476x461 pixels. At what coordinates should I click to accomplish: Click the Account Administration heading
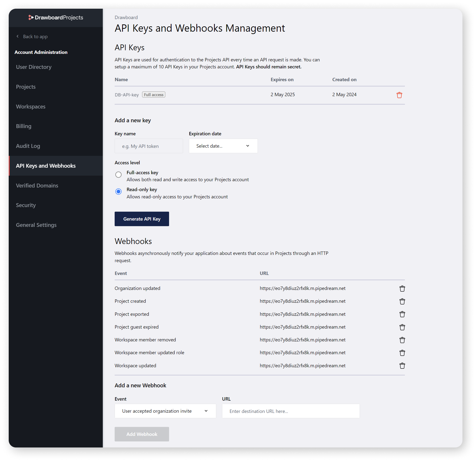41,52
